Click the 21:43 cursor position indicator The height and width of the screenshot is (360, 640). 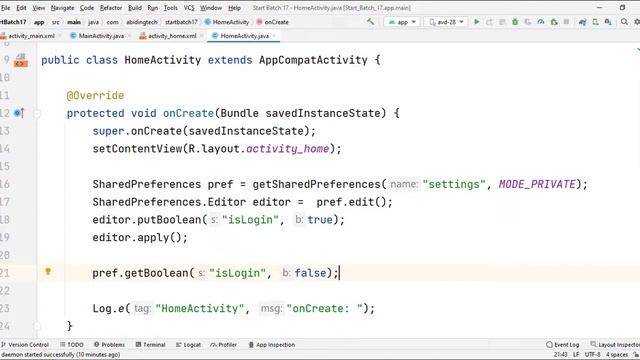pos(561,355)
